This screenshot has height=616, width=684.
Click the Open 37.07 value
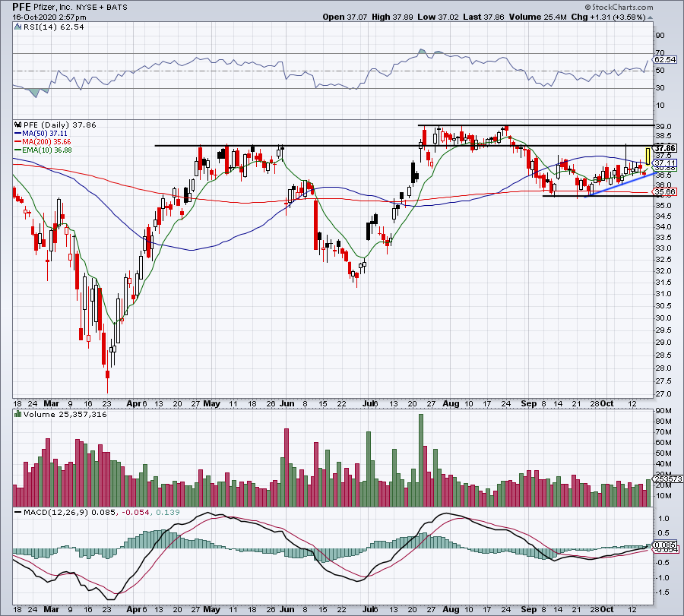point(346,17)
